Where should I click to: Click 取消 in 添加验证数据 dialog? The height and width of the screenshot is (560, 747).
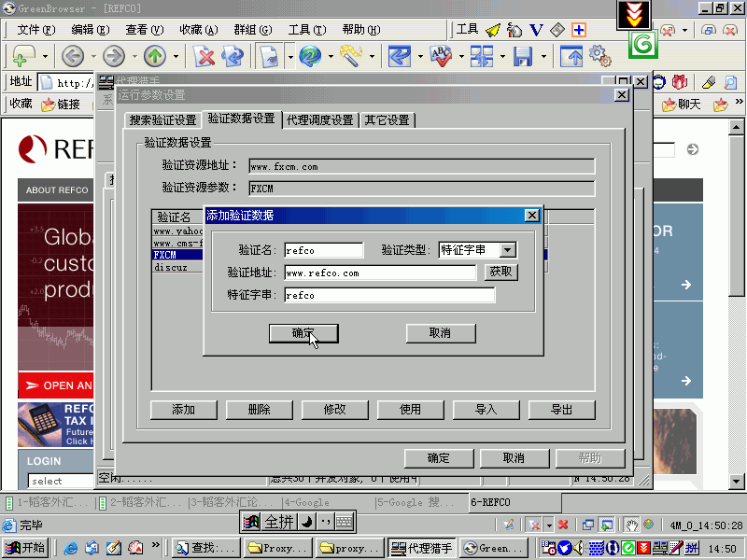[441, 333]
